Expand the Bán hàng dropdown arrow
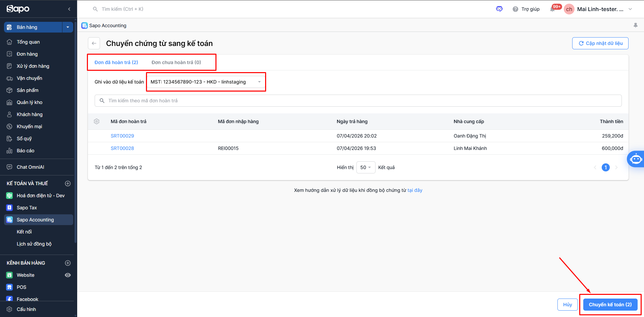This screenshot has height=317, width=644. click(68, 27)
